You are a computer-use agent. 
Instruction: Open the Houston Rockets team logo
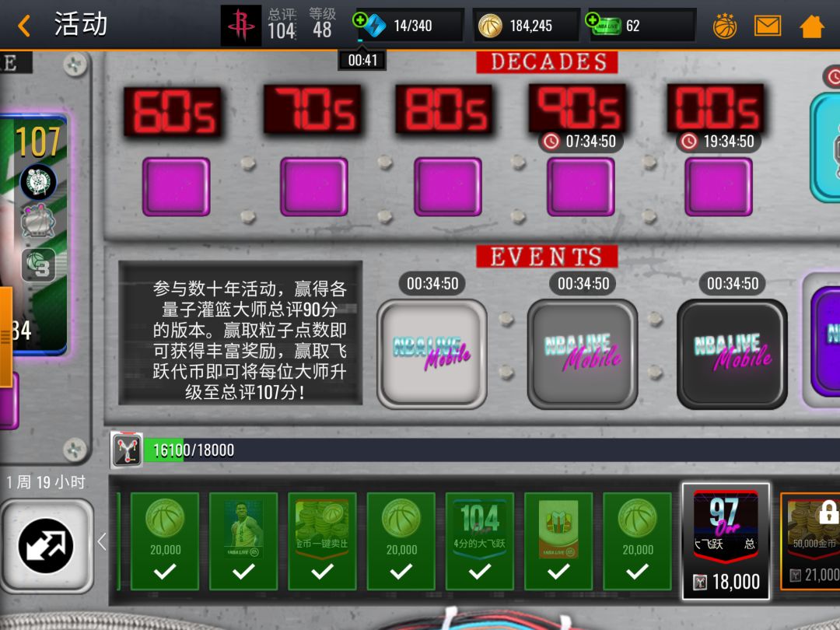tap(241, 25)
